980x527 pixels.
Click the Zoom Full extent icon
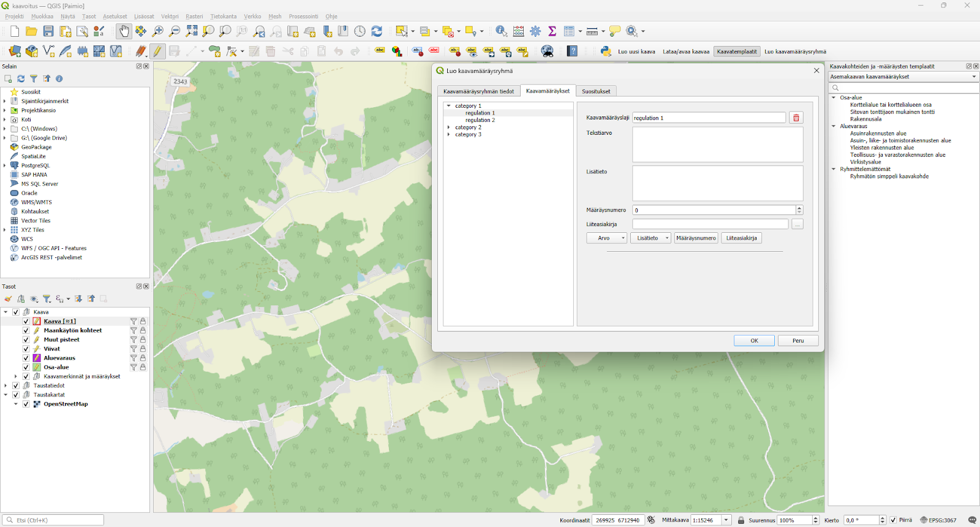(x=192, y=31)
